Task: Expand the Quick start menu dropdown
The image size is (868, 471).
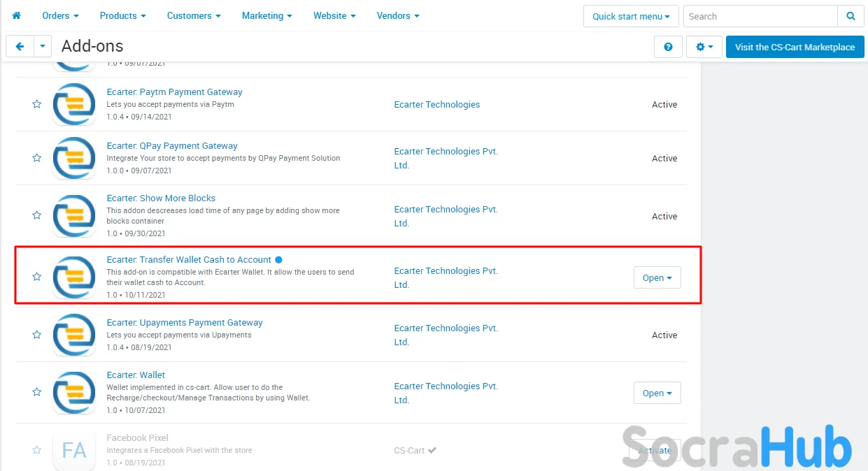Action: [x=631, y=16]
